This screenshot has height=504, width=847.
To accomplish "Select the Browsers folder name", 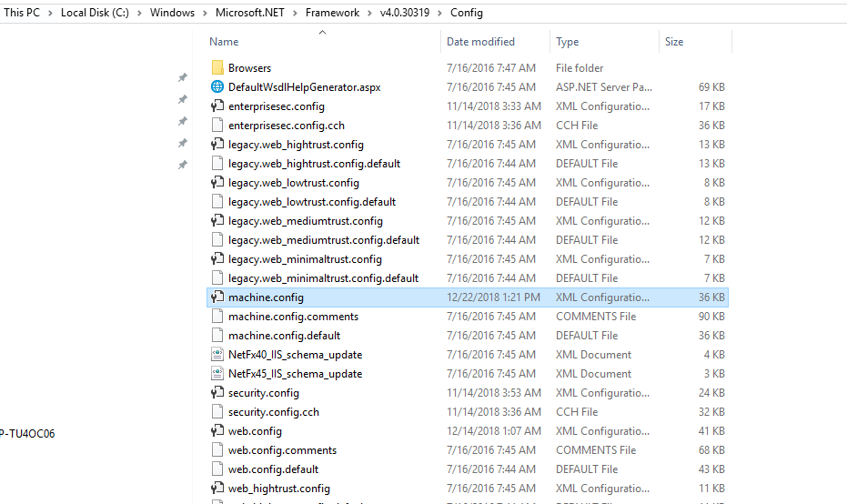I will click(x=249, y=68).
